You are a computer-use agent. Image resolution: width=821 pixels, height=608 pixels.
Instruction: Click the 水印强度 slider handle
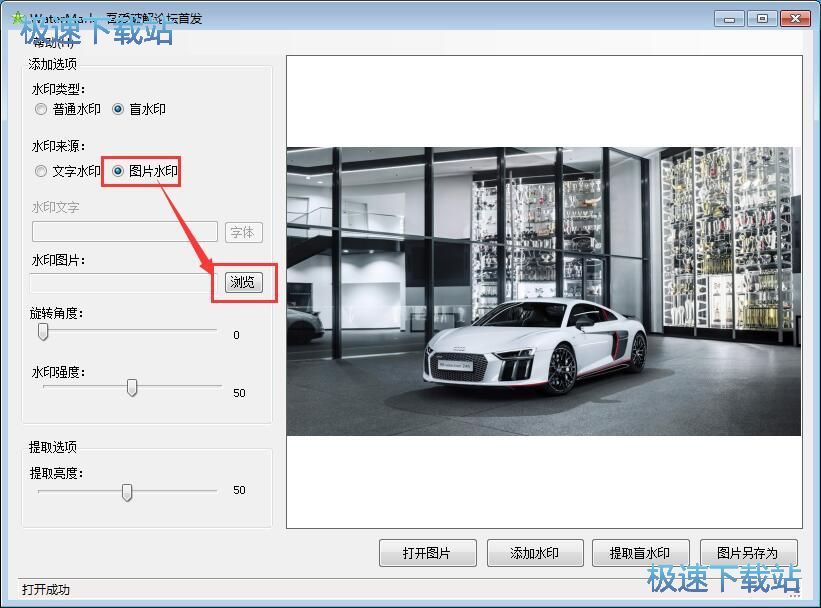[x=132, y=389]
